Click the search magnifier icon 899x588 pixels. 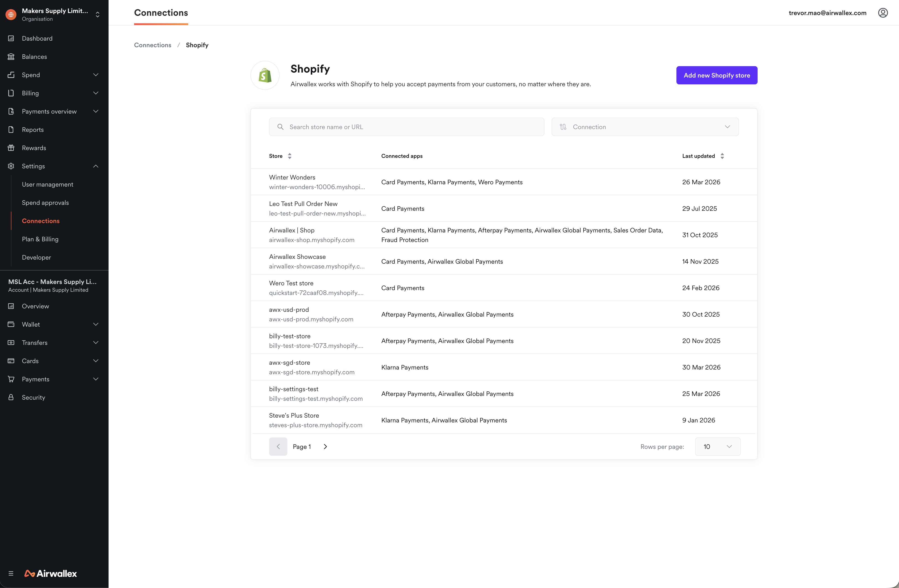(x=280, y=127)
